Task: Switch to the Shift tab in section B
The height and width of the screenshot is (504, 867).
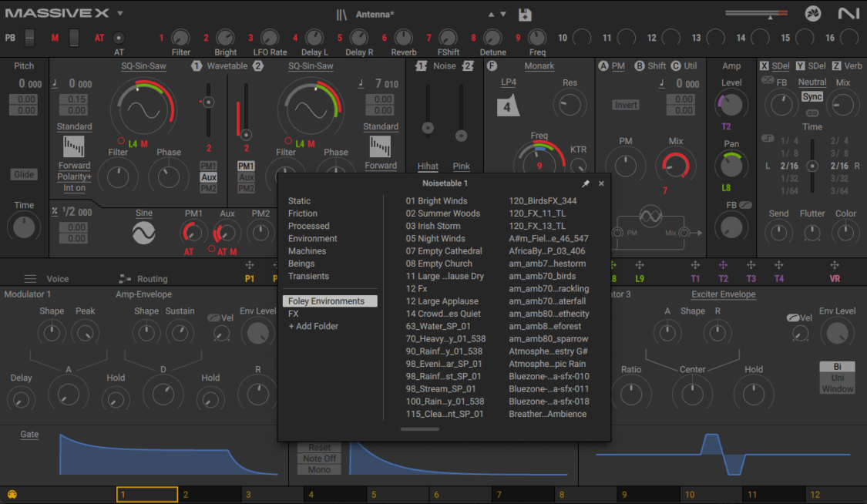Action: [x=657, y=66]
